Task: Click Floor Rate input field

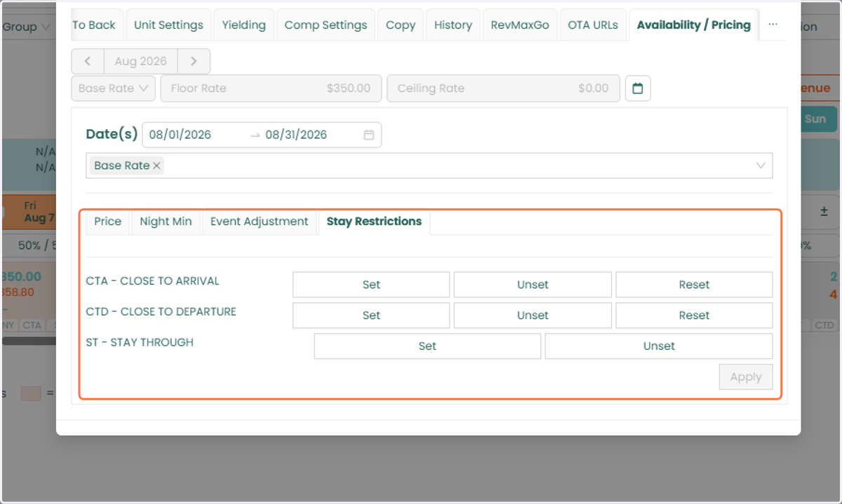Action: coord(271,88)
